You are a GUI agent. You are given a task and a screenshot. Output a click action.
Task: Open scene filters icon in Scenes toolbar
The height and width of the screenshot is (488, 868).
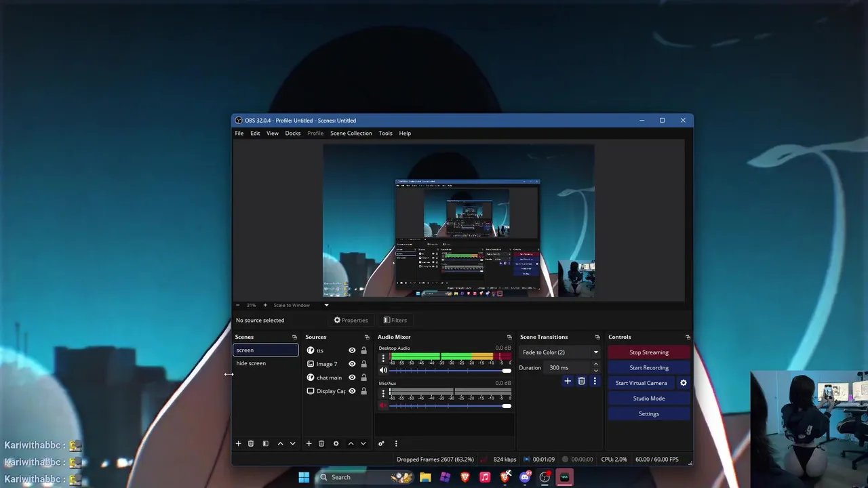pyautogui.click(x=266, y=443)
